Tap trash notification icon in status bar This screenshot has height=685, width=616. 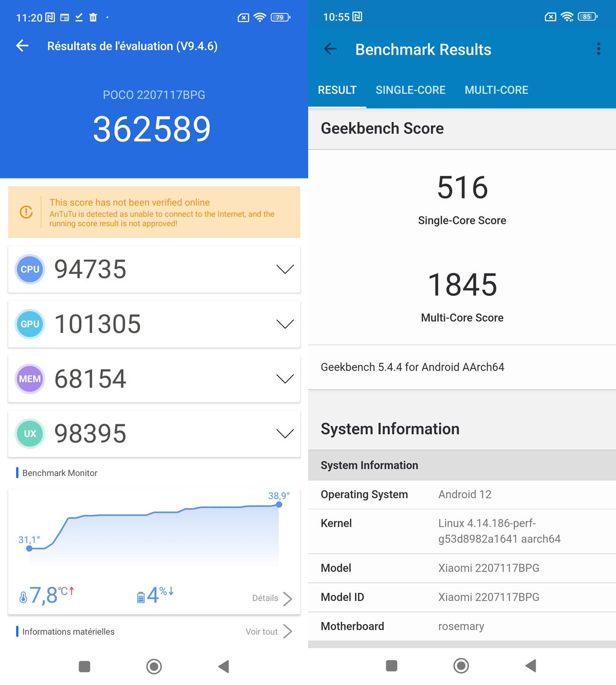(x=93, y=18)
